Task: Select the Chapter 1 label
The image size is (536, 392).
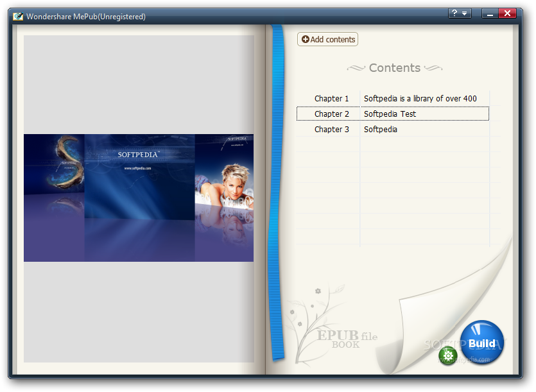Action: (331, 98)
